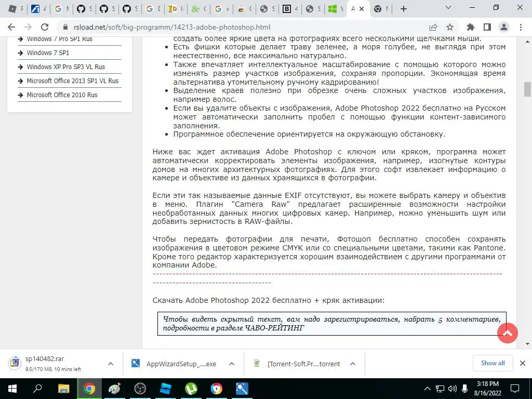Open uTorrent from the taskbar
This screenshot has width=532, height=399.
(191, 389)
